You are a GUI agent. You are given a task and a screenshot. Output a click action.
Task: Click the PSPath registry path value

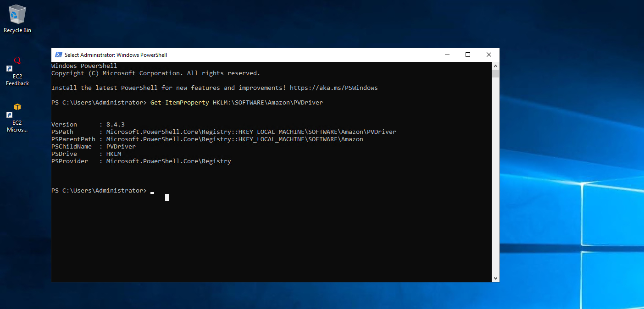(251, 132)
